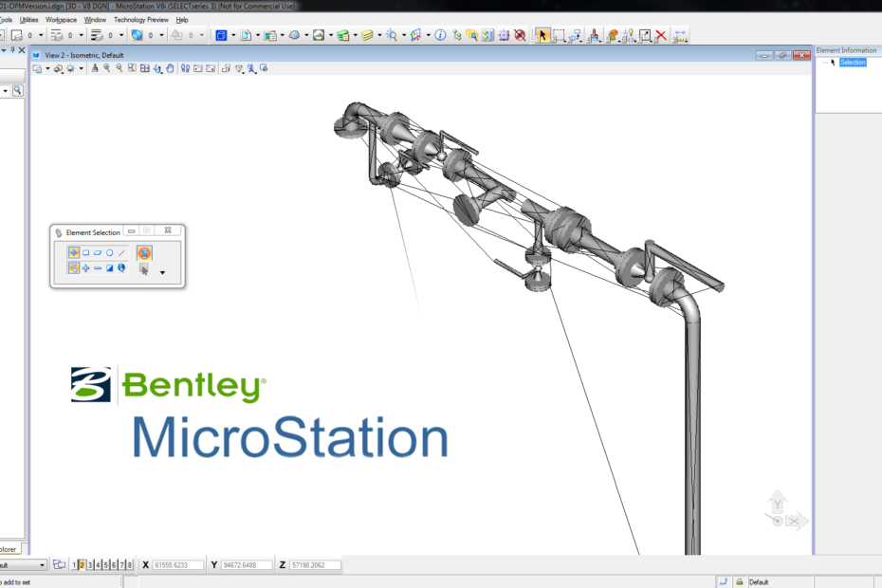Switch to view 1 in view toggles
Screen dimensions: 882x588
[74, 565]
